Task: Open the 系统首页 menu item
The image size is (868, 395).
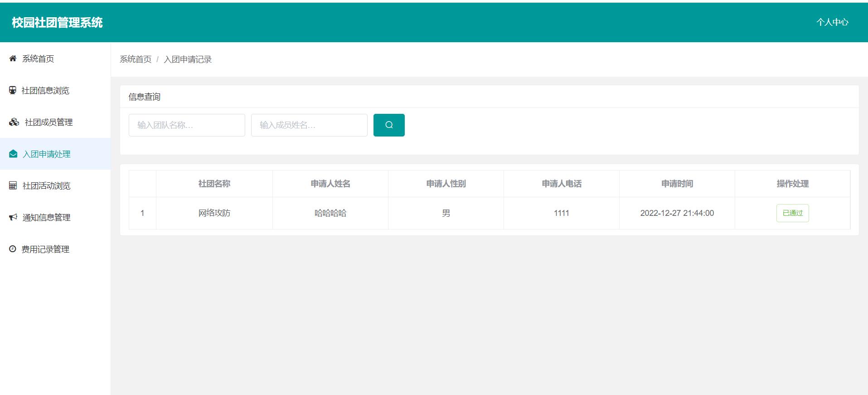Action: pos(55,59)
